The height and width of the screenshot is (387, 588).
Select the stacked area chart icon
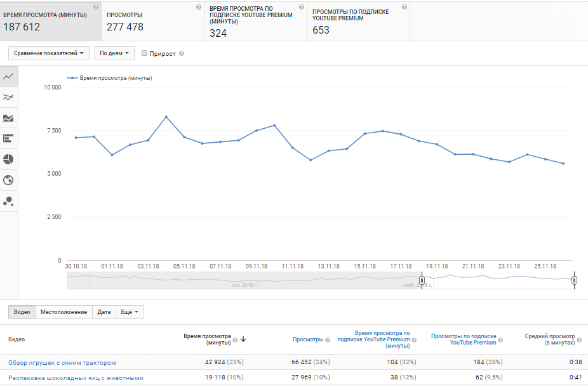point(9,118)
